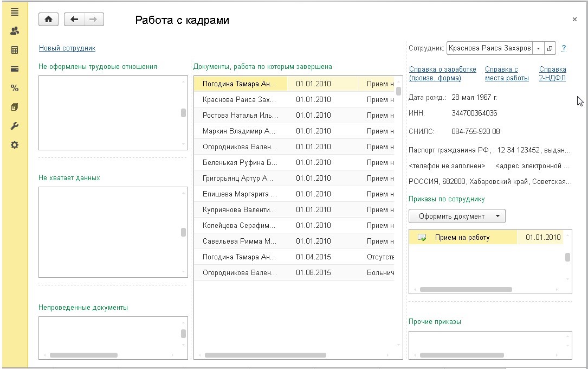Click the horizontal scrollbar of completed documents list
The height and width of the screenshot is (369, 588).
point(265,355)
